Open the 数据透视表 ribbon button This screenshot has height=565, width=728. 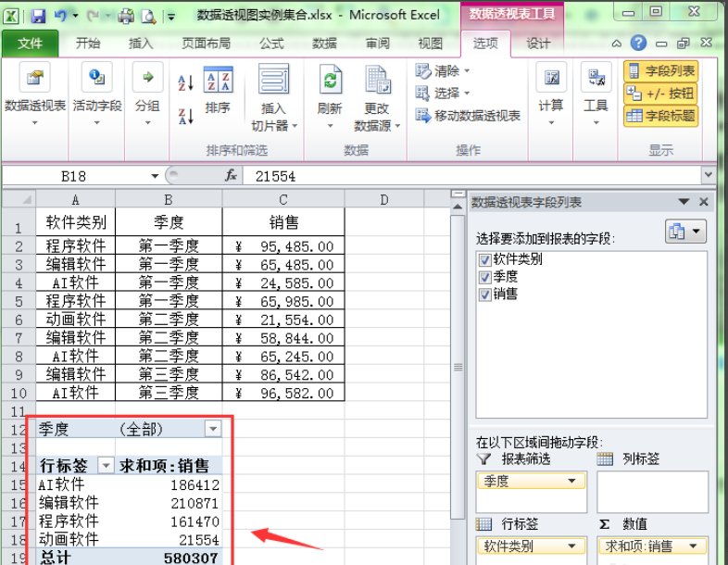pyautogui.click(x=35, y=94)
